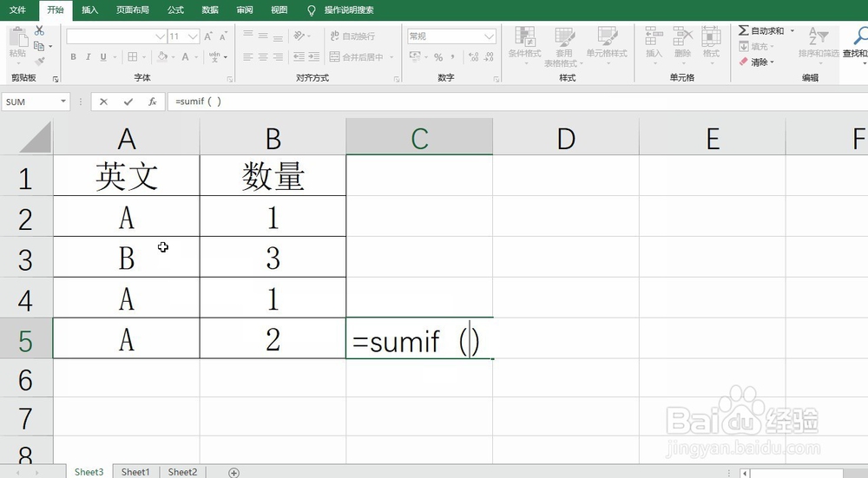This screenshot has width=868, height=478.
Task: Click the font color A icon
Action: coord(186,56)
